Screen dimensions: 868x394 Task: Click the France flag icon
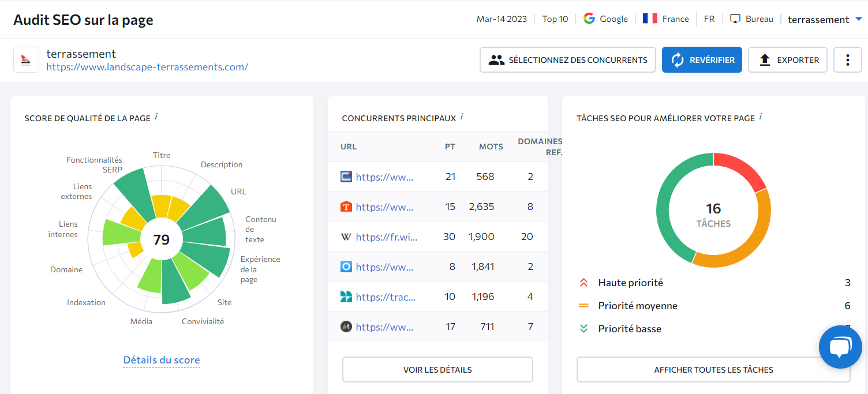pyautogui.click(x=650, y=18)
